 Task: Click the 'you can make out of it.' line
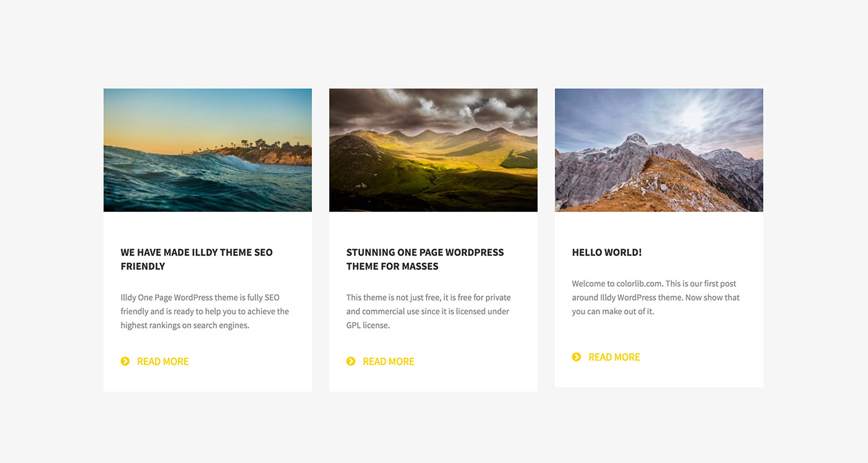(x=613, y=311)
